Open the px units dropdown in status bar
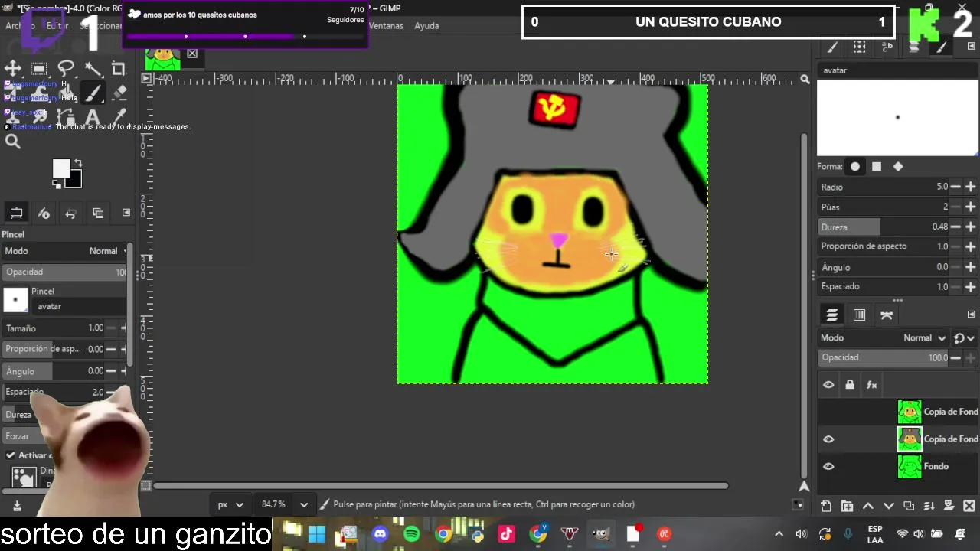Screen dimensions: 980x551 tap(230, 504)
